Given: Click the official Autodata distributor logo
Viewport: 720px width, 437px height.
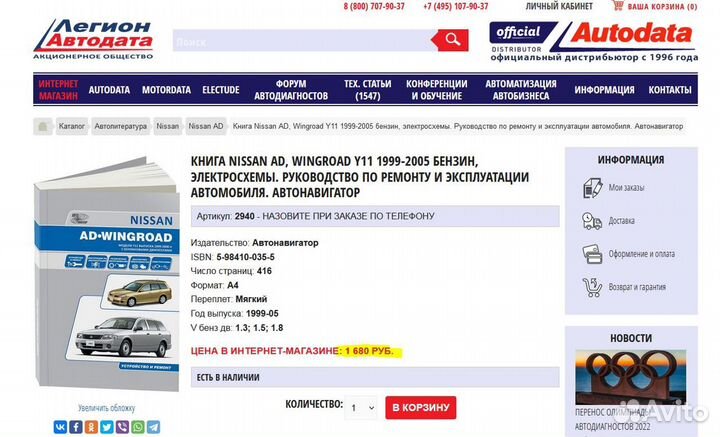Looking at the screenshot, I should click(593, 41).
